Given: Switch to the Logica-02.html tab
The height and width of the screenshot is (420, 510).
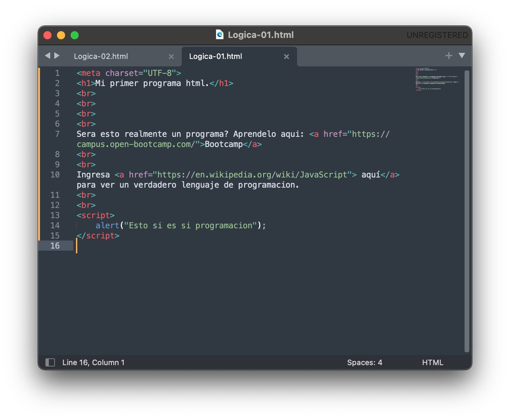Looking at the screenshot, I should [101, 56].
